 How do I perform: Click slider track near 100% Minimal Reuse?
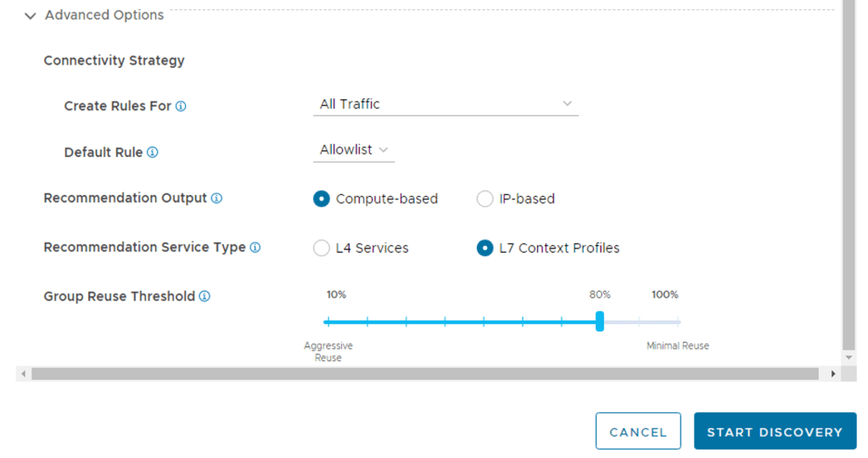678,322
